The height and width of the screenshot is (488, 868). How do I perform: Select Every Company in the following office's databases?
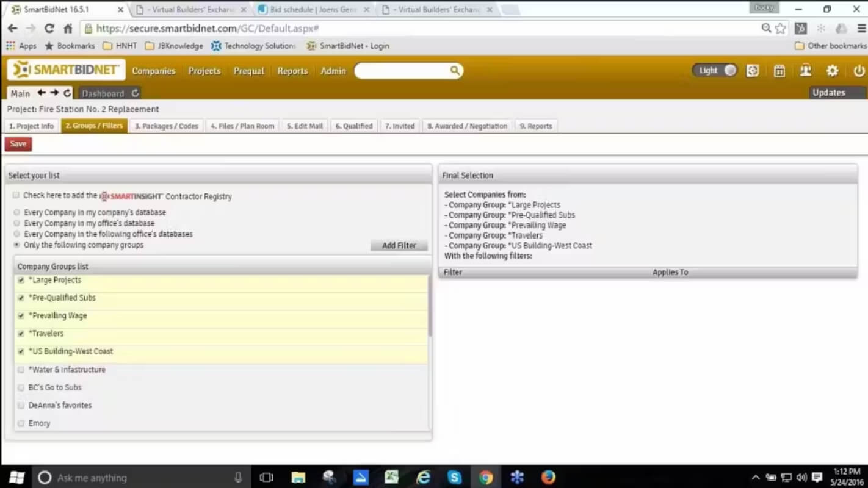pyautogui.click(x=16, y=234)
